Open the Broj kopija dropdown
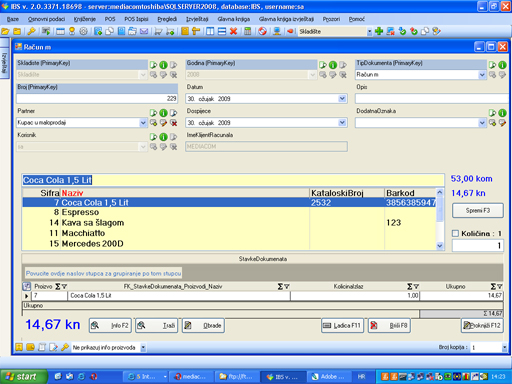 tap(504, 348)
